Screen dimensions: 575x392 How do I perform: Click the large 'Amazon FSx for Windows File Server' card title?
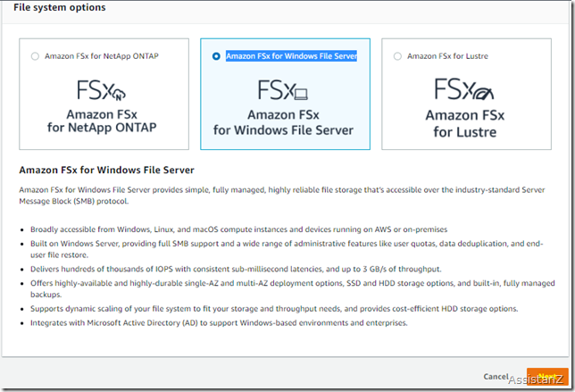tap(283, 122)
